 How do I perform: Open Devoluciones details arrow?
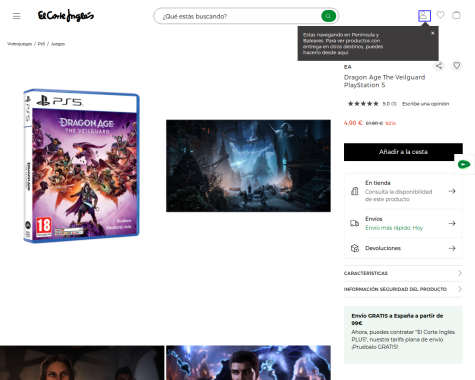452,248
